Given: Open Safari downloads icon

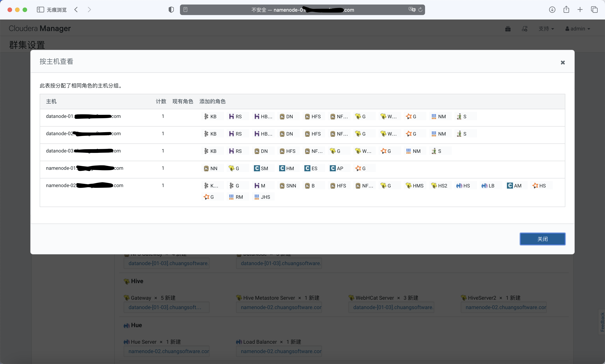Looking at the screenshot, I should click(x=552, y=10).
